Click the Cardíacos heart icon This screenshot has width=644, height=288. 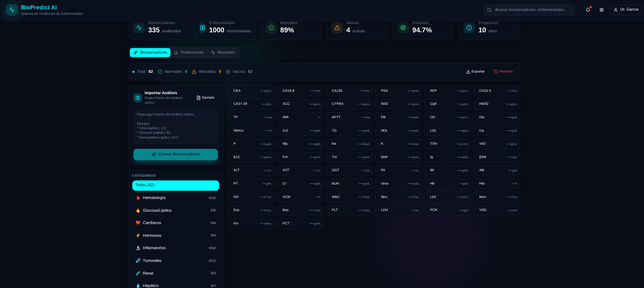(138, 223)
